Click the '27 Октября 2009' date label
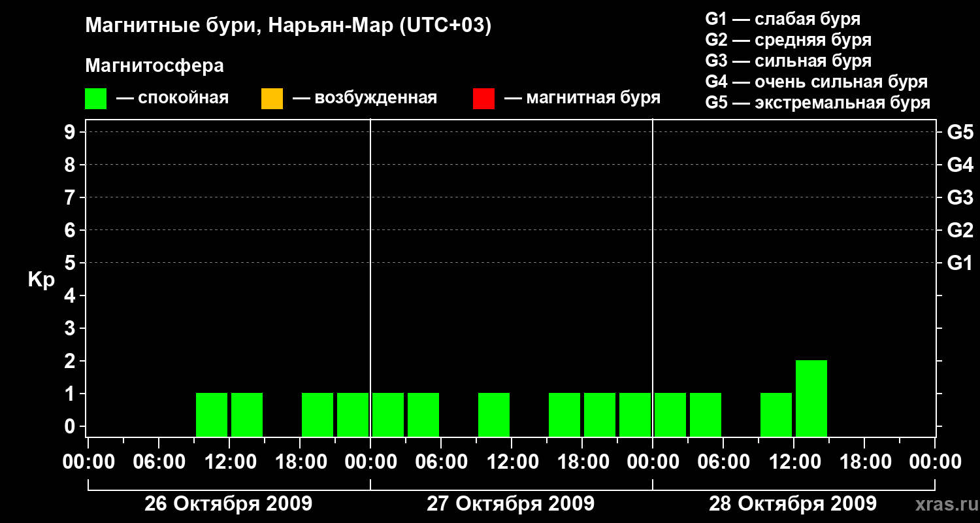This screenshot has height=523, width=980. pos(511,504)
